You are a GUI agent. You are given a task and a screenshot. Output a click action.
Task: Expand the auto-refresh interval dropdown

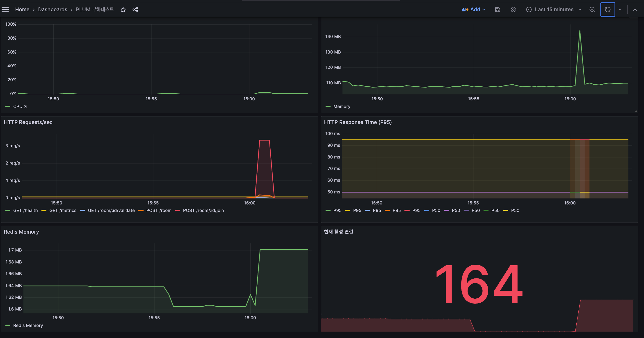620,9
